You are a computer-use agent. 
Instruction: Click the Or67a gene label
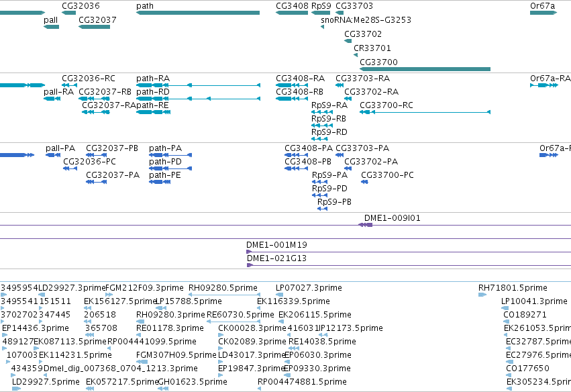(543, 6)
